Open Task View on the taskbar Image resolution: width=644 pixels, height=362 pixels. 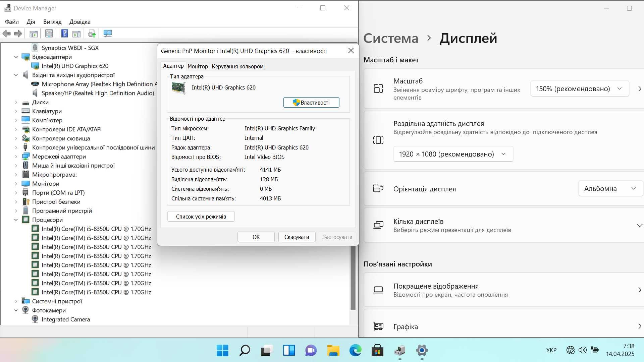click(x=267, y=351)
